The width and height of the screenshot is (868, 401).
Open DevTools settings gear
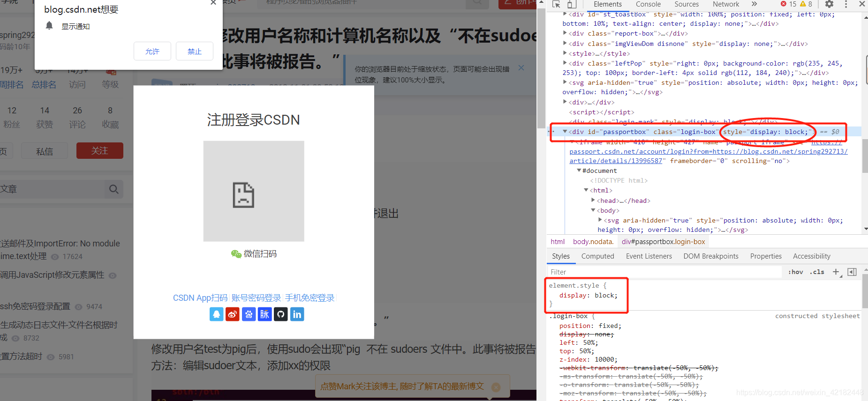pos(829,4)
